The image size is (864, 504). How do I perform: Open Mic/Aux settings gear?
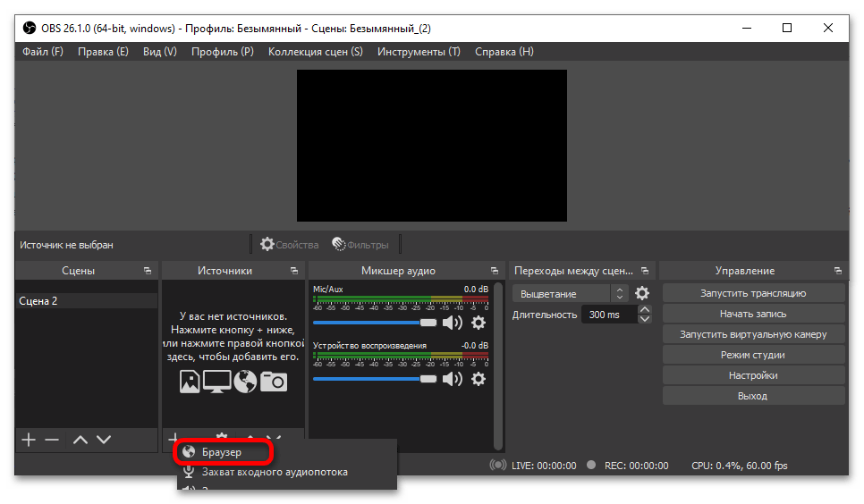tap(479, 323)
